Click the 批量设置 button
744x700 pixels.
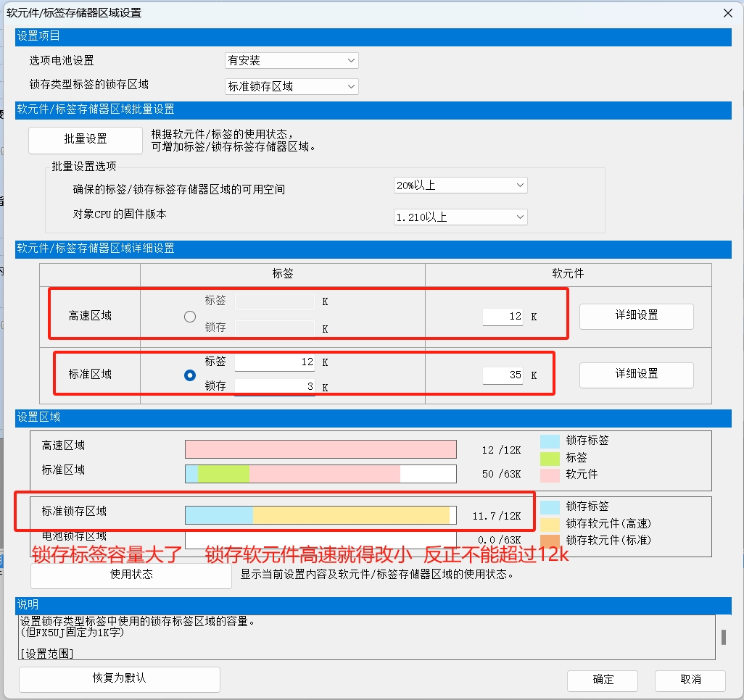point(86,139)
